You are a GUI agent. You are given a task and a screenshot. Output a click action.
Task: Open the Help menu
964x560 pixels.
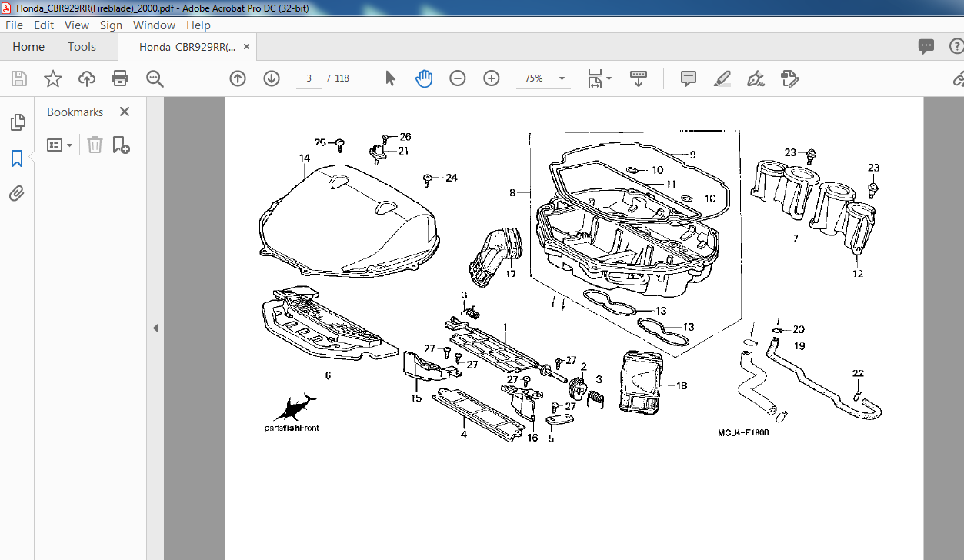coord(198,25)
